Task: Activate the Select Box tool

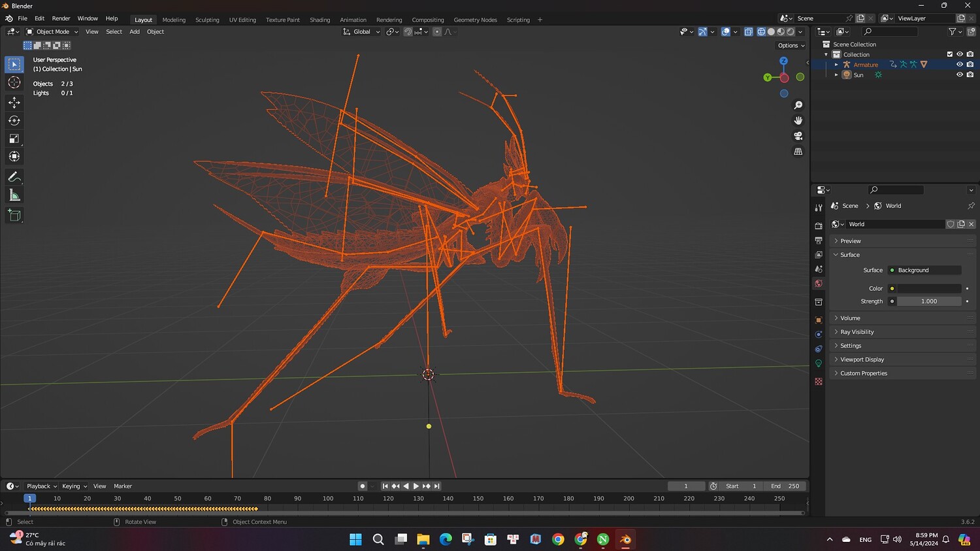Action: [x=14, y=64]
